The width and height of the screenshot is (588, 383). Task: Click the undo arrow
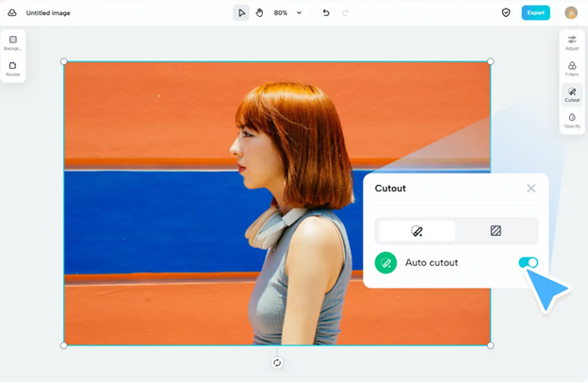pos(326,13)
